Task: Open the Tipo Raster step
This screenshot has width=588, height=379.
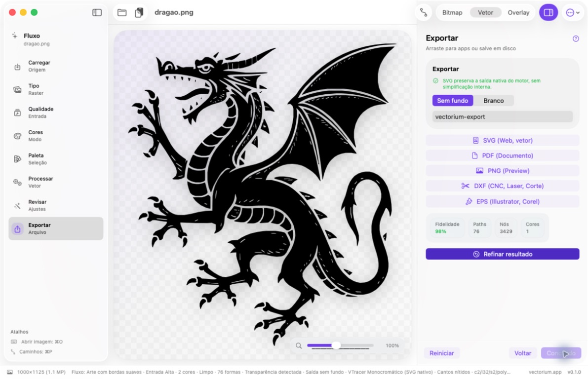Action: [x=56, y=89]
